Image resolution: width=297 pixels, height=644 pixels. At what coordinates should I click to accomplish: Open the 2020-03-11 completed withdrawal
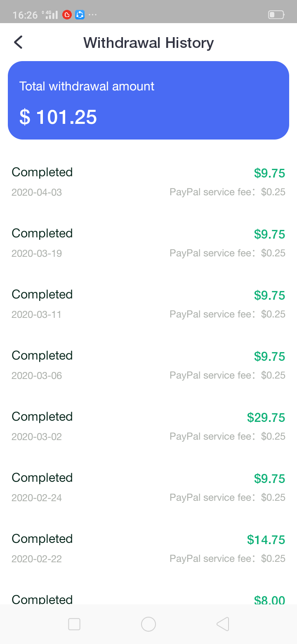[x=148, y=304]
